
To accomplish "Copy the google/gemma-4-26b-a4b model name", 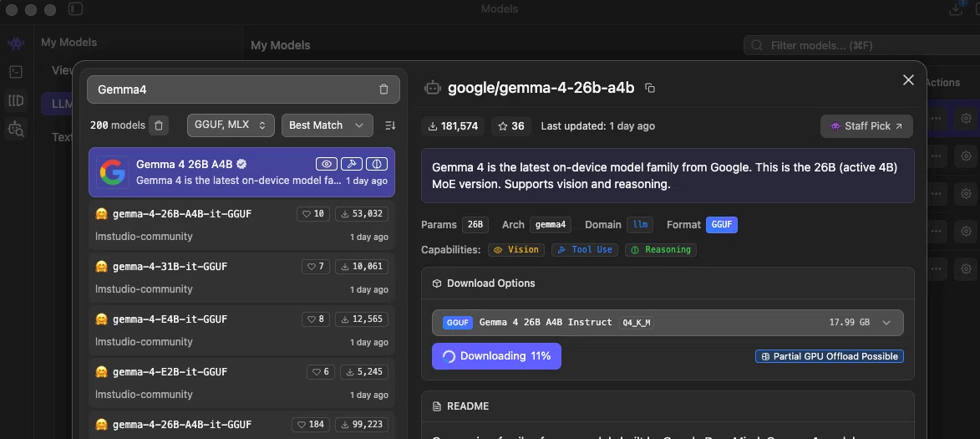I will pos(650,88).
